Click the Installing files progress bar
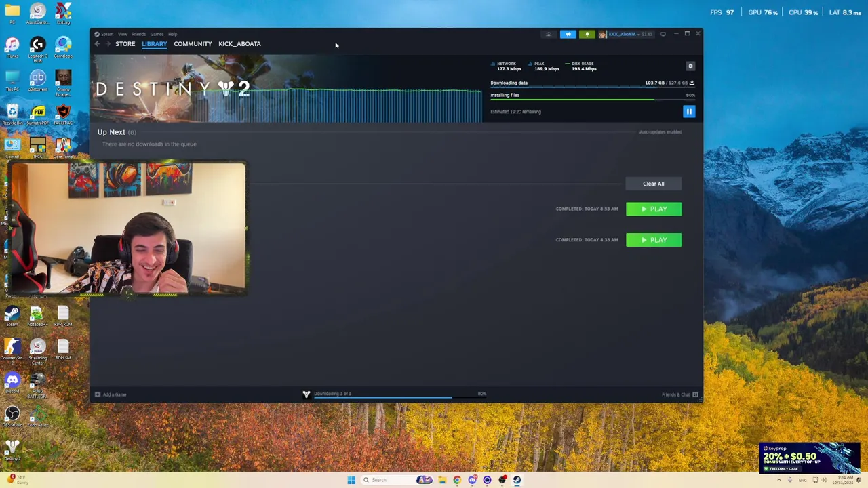This screenshot has width=868, height=488. point(592,100)
